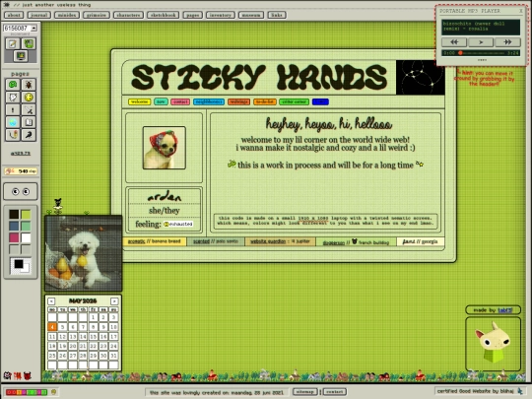Image resolution: width=532 pixels, height=399 pixels.
Task: Switch to the blue neighbours tab
Action: (x=209, y=101)
